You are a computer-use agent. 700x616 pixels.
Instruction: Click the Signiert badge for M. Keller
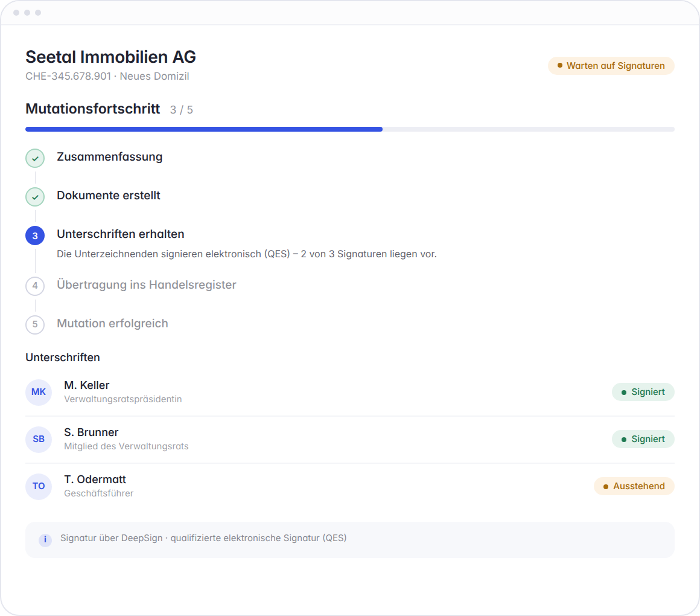coord(643,392)
